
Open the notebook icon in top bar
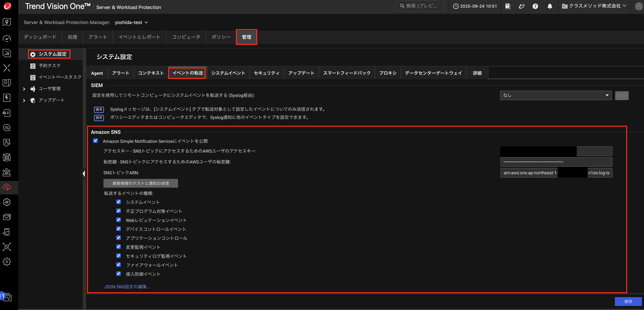coord(508,6)
